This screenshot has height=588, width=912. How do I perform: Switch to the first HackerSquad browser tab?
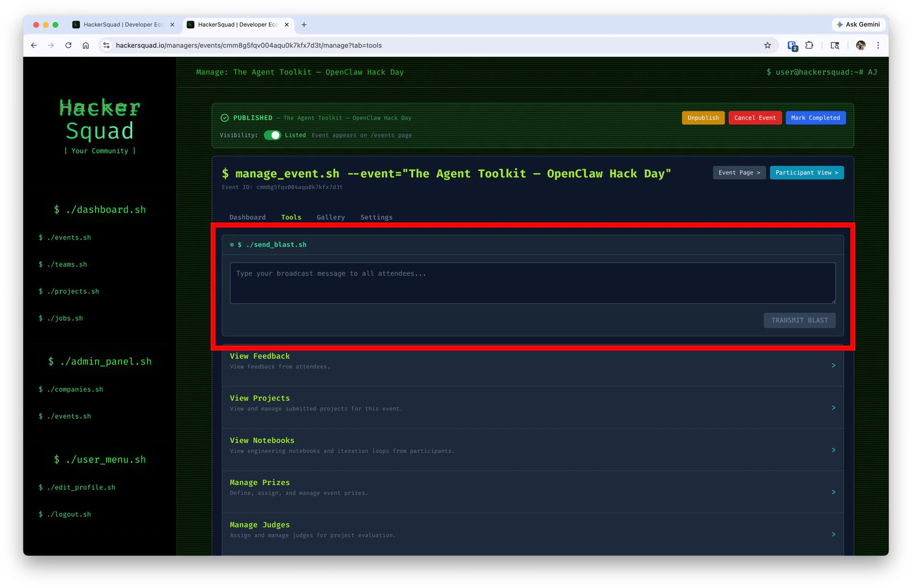pyautogui.click(x=123, y=25)
